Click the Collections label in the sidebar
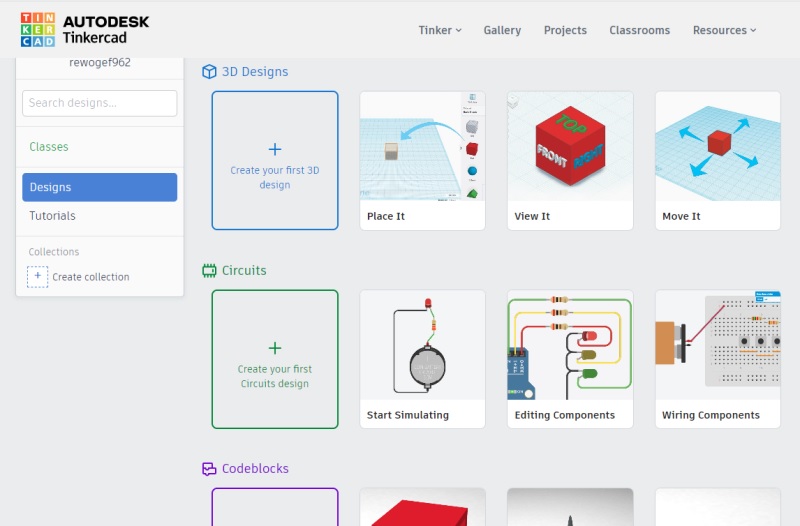This screenshot has height=526, width=800. pyautogui.click(x=54, y=252)
